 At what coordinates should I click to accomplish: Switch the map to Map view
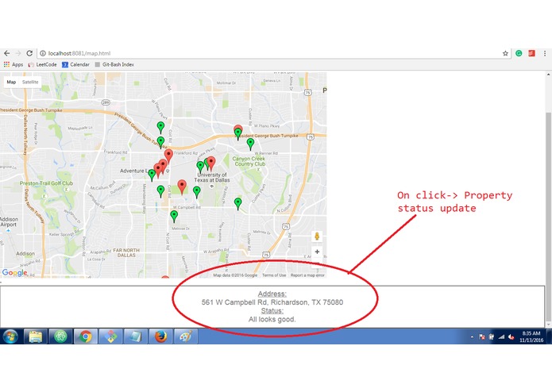[x=11, y=82]
